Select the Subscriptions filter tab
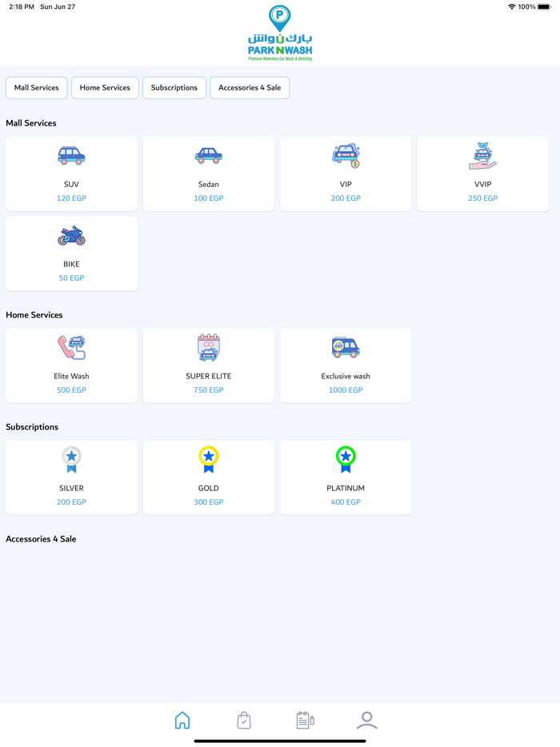 coord(174,88)
